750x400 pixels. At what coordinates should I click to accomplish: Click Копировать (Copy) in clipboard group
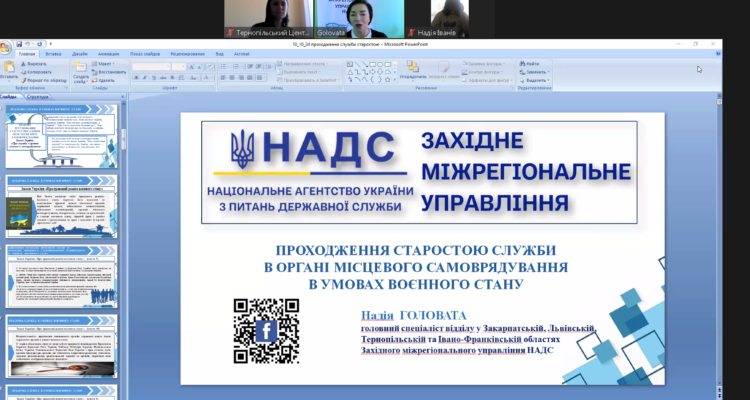pyautogui.click(x=36, y=72)
